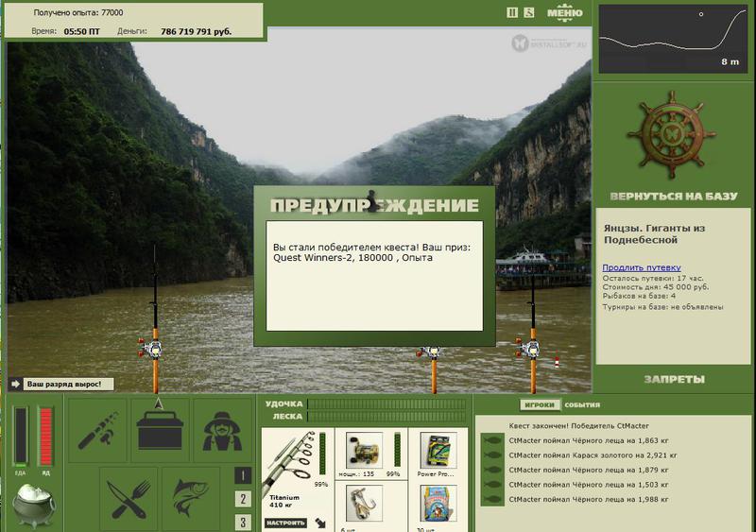Image resolution: width=756 pixels, height=532 pixels.
Task: Open the МЕНЮ menu
Action: tap(564, 13)
